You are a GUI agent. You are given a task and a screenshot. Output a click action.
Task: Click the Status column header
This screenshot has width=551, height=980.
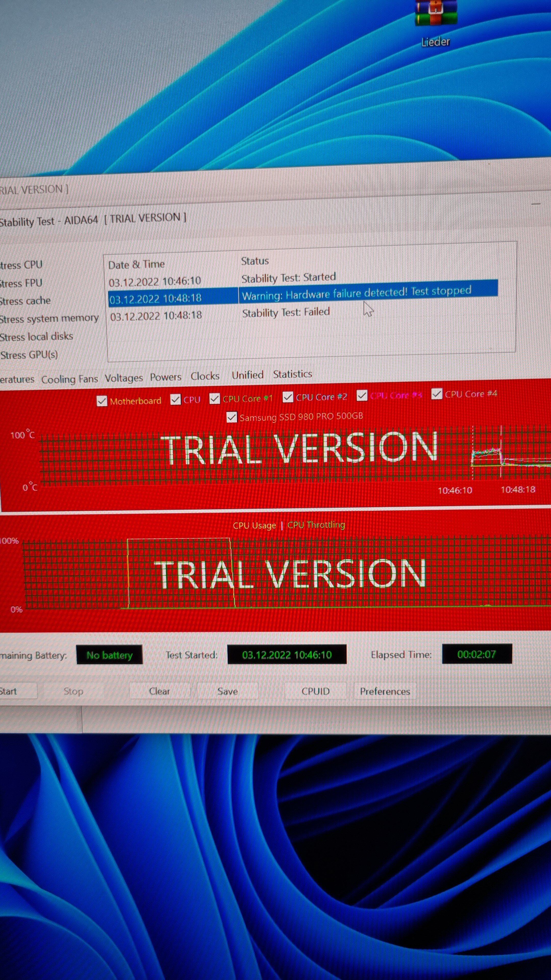(x=255, y=261)
